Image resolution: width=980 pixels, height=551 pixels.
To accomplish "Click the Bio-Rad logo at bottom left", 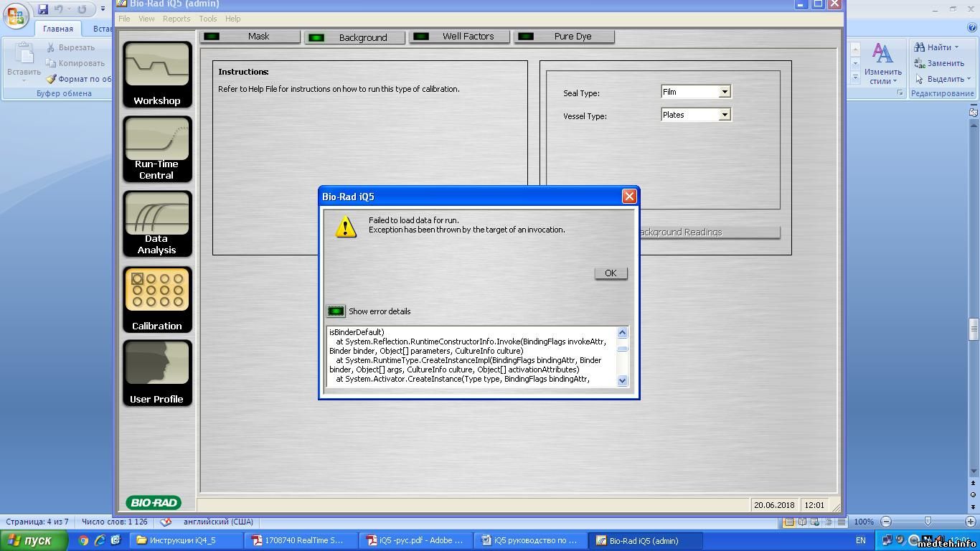I will coord(154,503).
